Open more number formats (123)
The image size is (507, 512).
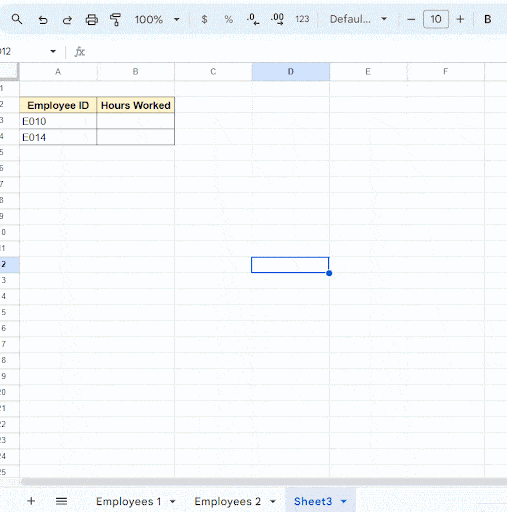[x=302, y=19]
